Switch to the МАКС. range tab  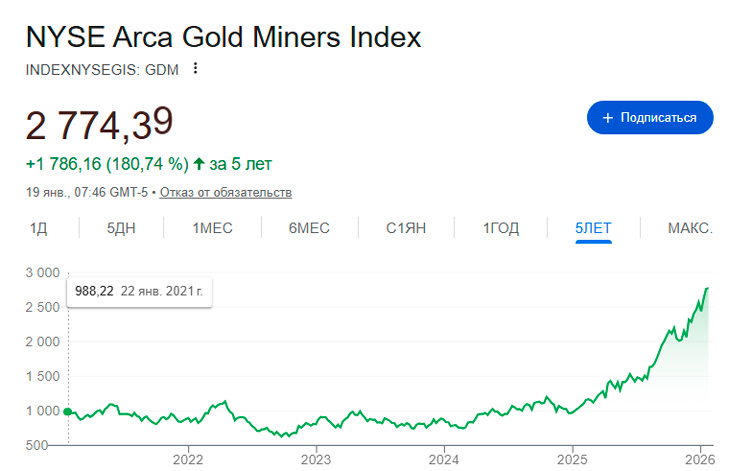click(690, 228)
